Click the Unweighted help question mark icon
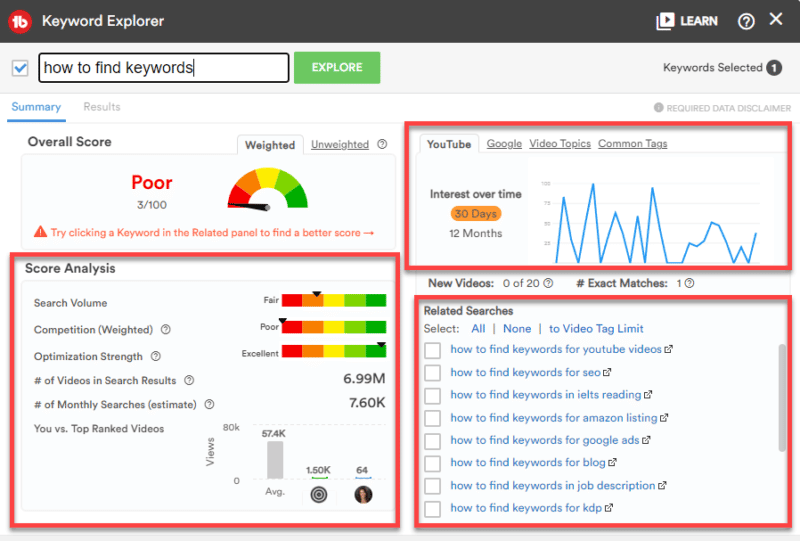 pyautogui.click(x=382, y=144)
